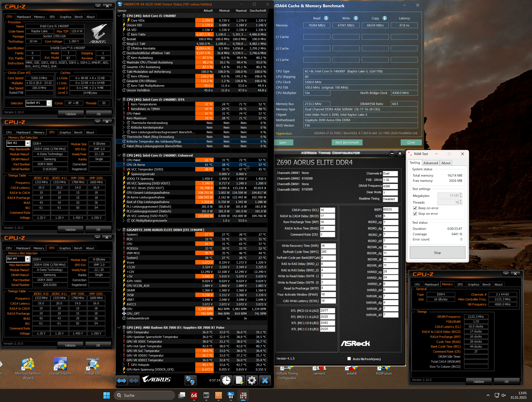This screenshot has width=532, height=402.
Task: Click the AIDA64 icon in the taskbar
Action: (194, 395)
